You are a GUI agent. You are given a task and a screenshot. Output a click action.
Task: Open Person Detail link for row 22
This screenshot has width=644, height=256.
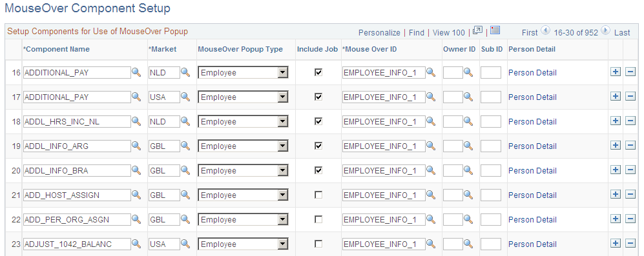coord(532,220)
